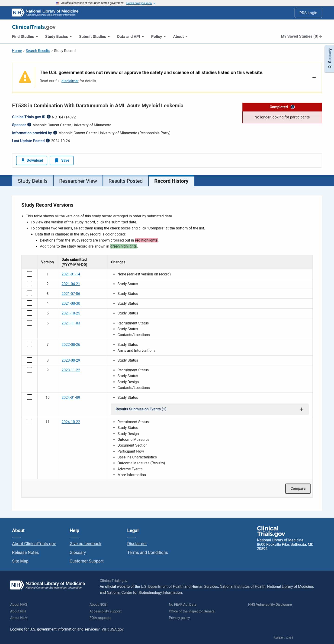Click the ClinicalTrials.gov site logo

(x=34, y=27)
